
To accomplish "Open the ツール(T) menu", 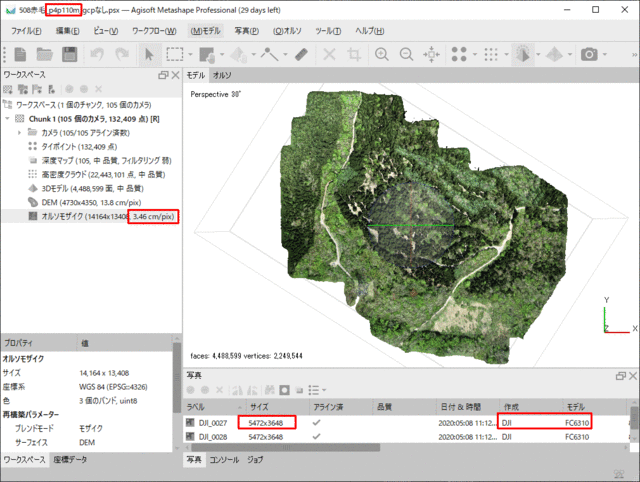I will (328, 31).
